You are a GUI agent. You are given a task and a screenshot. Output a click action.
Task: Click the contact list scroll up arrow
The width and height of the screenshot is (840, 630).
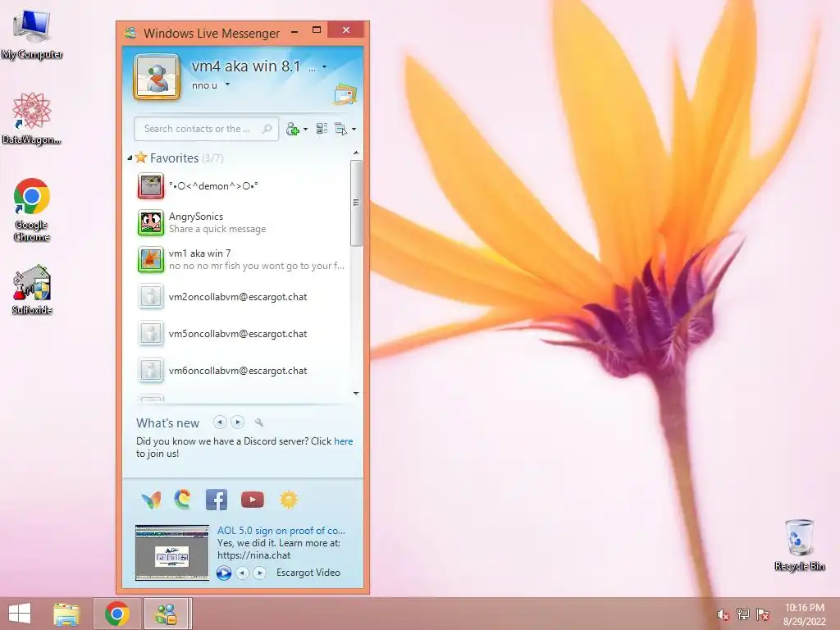[356, 153]
